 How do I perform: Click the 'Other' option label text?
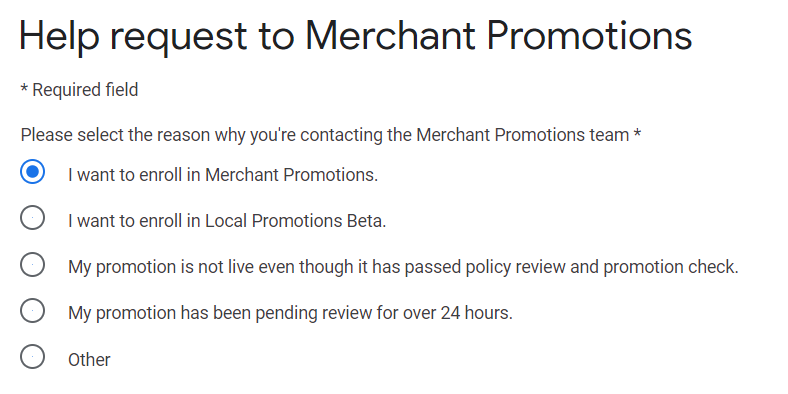click(89, 360)
